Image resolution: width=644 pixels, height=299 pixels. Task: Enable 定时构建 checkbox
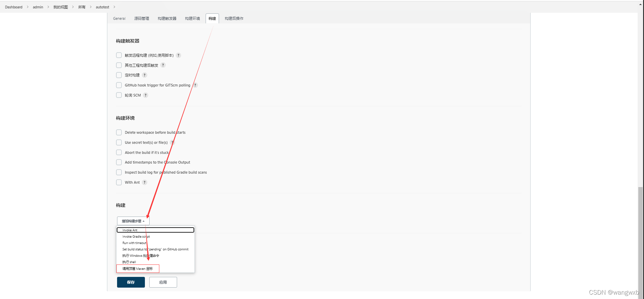pyautogui.click(x=119, y=75)
